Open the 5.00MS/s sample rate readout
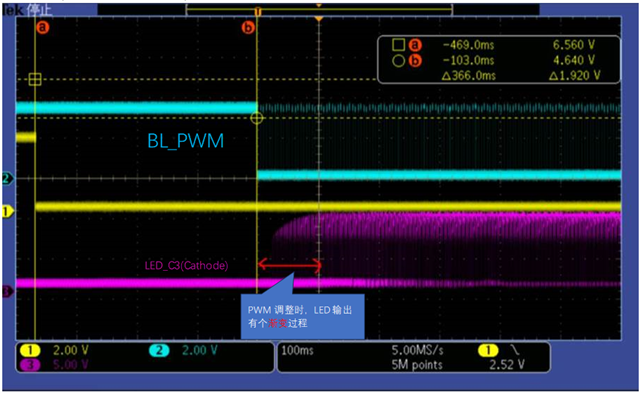The width and height of the screenshot is (640, 394). coord(418,350)
